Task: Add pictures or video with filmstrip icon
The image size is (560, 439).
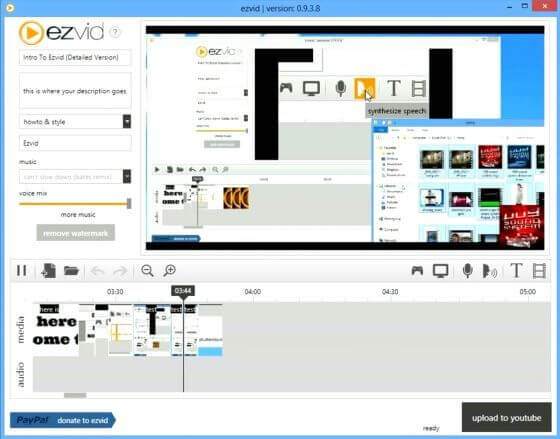Action: tap(539, 270)
